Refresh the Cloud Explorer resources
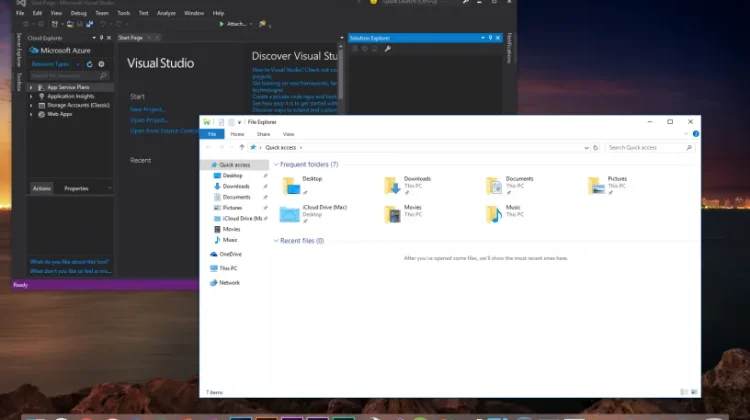Image resolution: width=750 pixels, height=420 pixels. (x=89, y=64)
